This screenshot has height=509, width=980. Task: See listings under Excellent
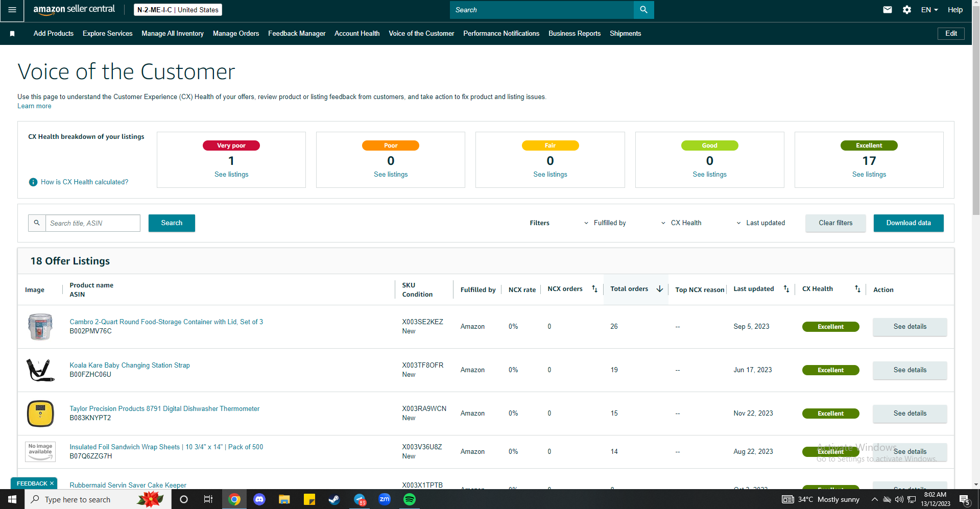(x=869, y=175)
